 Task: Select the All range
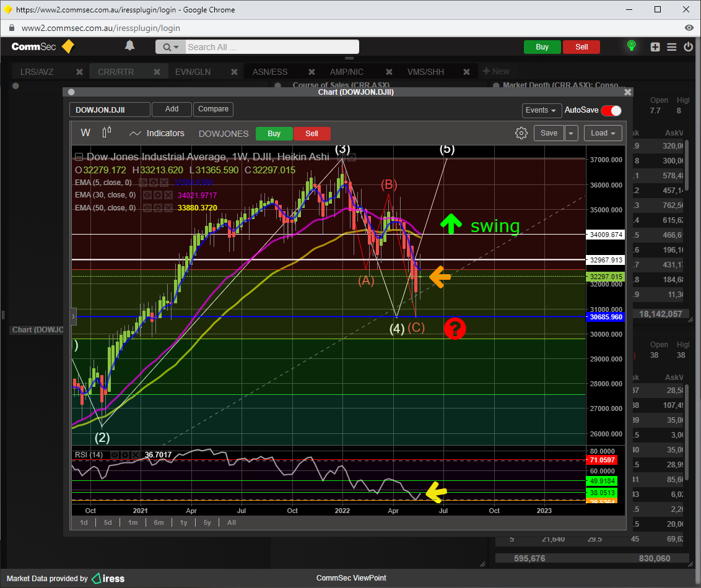point(232,522)
